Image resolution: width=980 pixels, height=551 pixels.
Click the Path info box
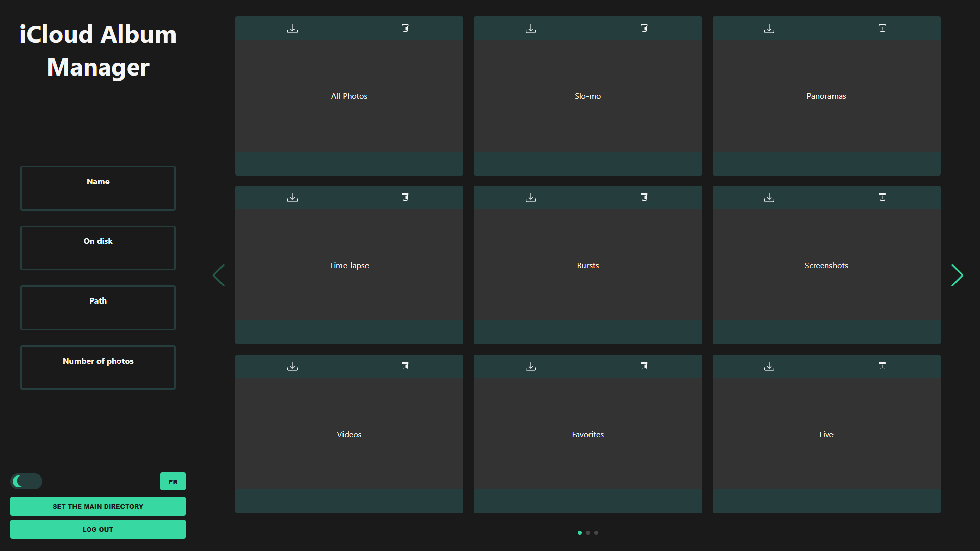pyautogui.click(x=98, y=308)
